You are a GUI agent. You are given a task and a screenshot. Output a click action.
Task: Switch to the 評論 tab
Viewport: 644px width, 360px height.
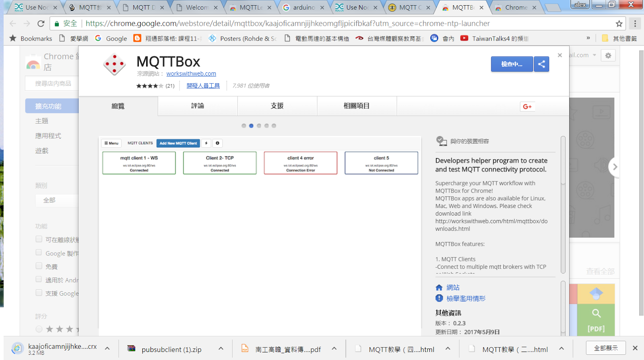click(198, 106)
